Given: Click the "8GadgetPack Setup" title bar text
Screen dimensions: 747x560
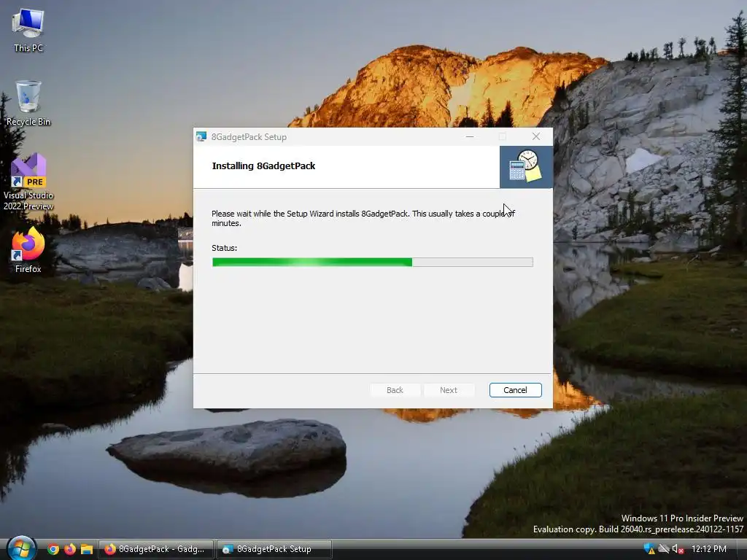Looking at the screenshot, I should coord(249,136).
